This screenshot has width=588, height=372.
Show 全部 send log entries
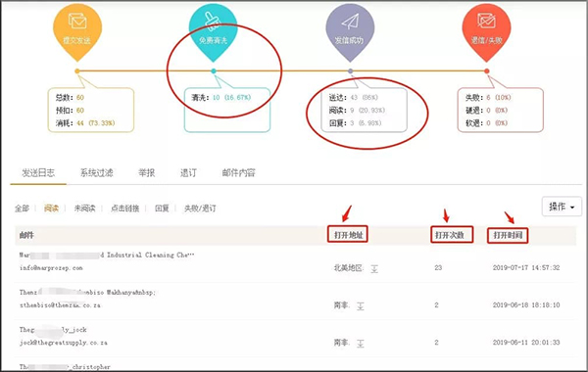[22, 209]
